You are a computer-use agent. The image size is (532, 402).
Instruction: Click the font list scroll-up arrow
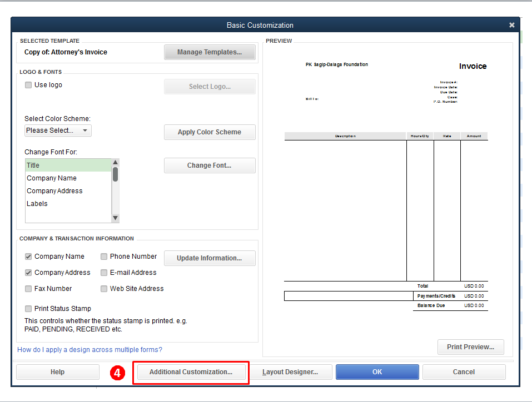[x=116, y=162]
